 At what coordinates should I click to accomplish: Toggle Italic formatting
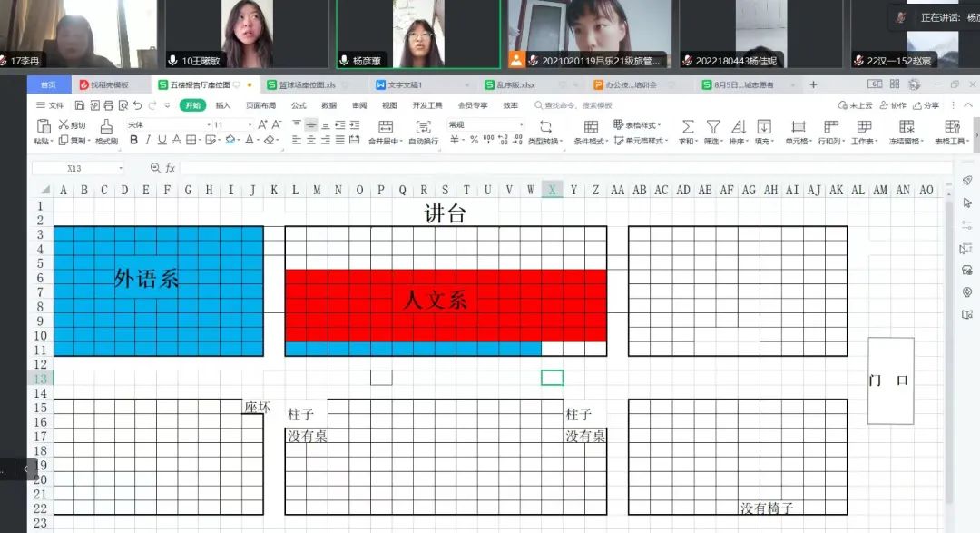(148, 140)
